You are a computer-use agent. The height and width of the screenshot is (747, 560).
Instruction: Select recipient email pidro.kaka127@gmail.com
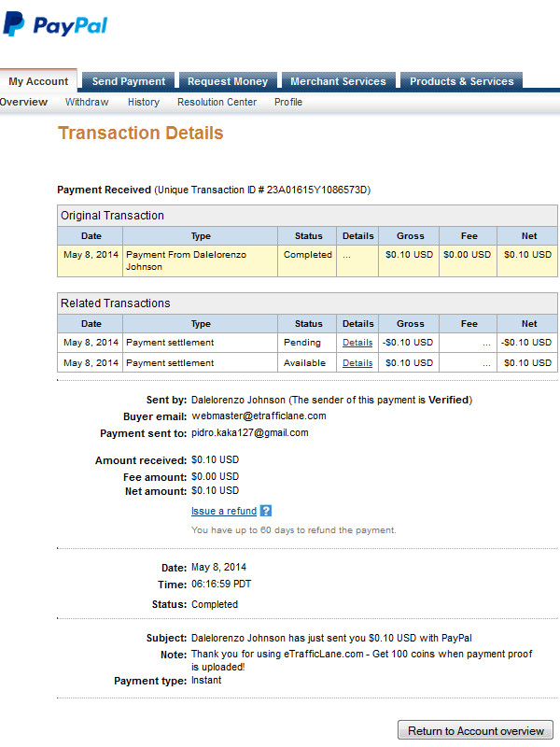249,432
